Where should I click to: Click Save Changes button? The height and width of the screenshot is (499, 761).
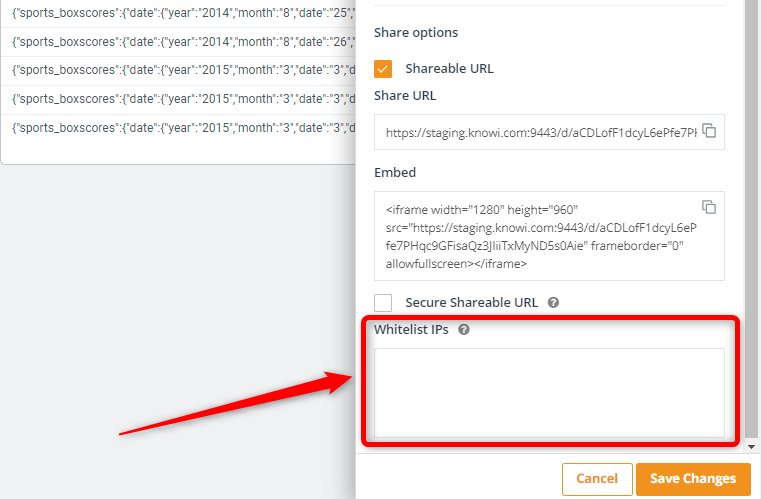coord(692,479)
